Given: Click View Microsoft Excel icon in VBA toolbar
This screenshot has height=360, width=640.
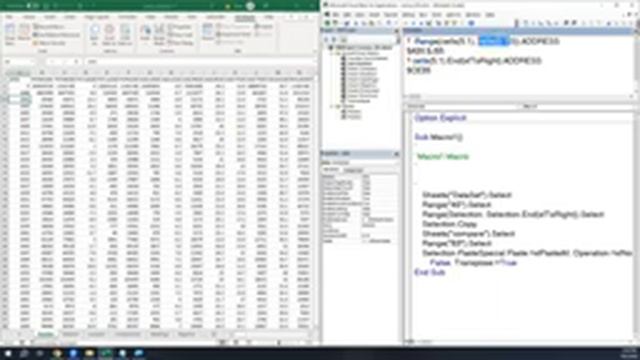Looking at the screenshot, I should coord(327,23).
